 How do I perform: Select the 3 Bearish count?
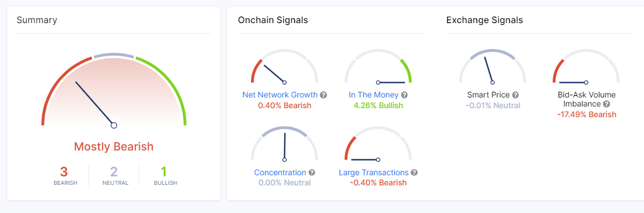(x=65, y=176)
